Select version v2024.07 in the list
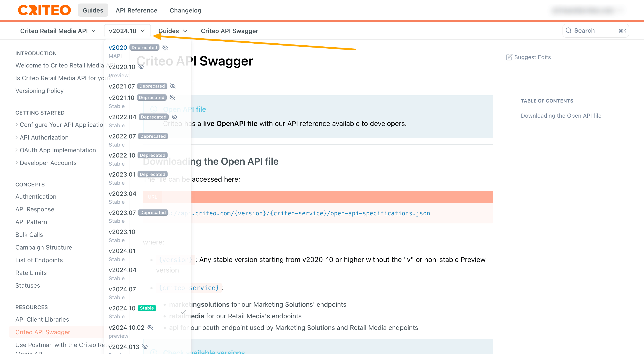 point(122,289)
